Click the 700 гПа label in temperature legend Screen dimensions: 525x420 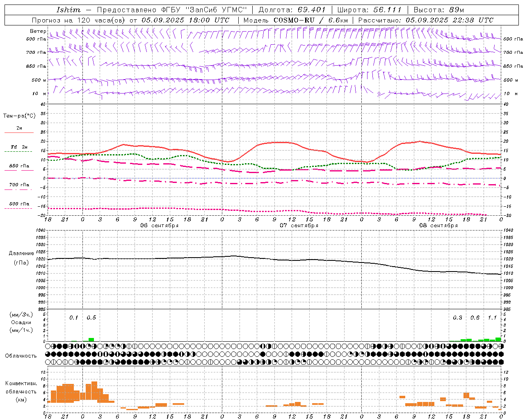coord(19,185)
